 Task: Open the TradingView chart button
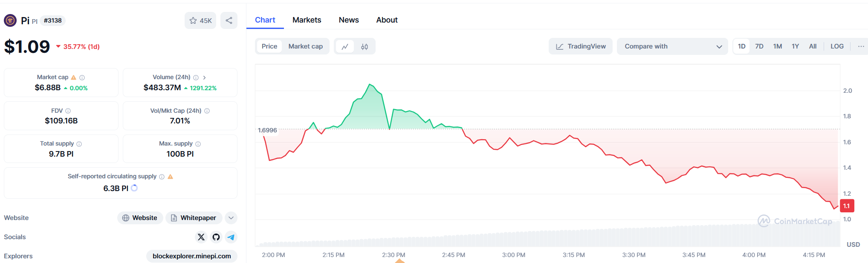pyautogui.click(x=581, y=46)
